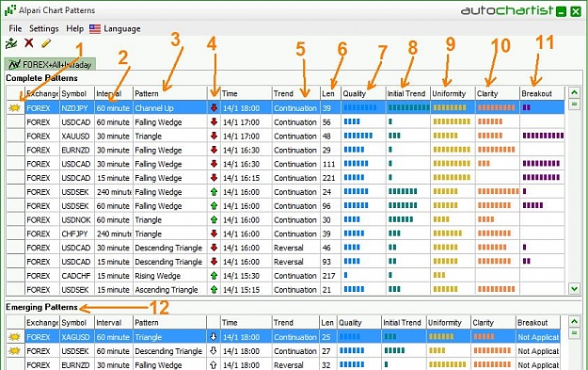
Task: Click the Alpari Chart Patterns app icon
Action: (10, 10)
